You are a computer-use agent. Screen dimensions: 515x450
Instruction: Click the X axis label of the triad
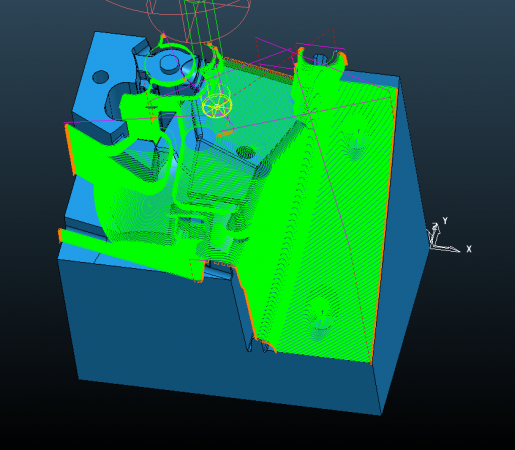469,249
